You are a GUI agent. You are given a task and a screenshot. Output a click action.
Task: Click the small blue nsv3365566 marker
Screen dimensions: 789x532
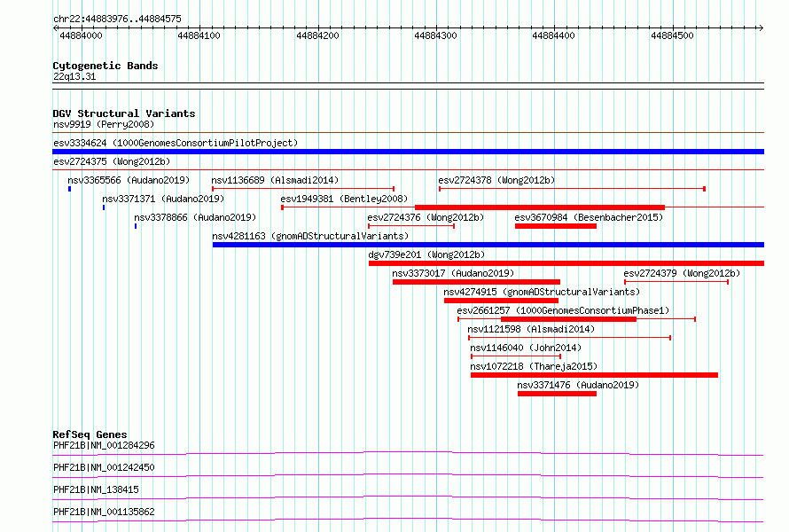[69, 189]
